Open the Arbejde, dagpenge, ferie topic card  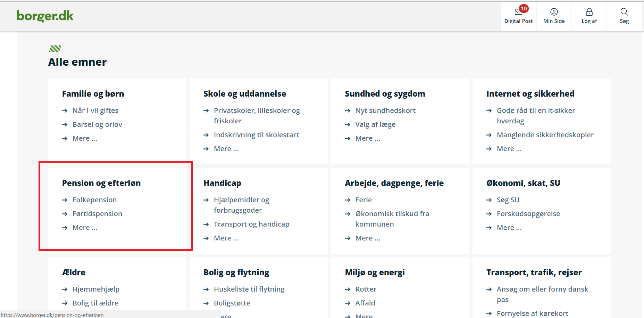[394, 183]
